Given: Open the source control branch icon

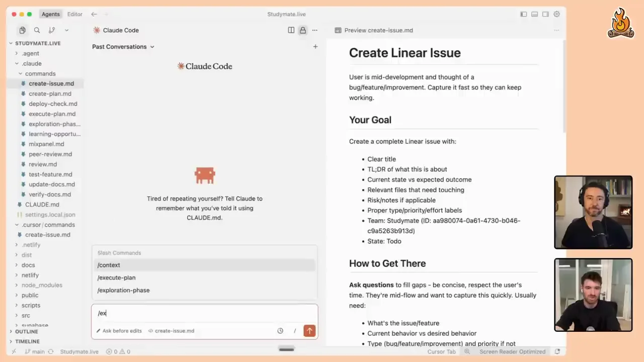Looking at the screenshot, I should tap(51, 30).
